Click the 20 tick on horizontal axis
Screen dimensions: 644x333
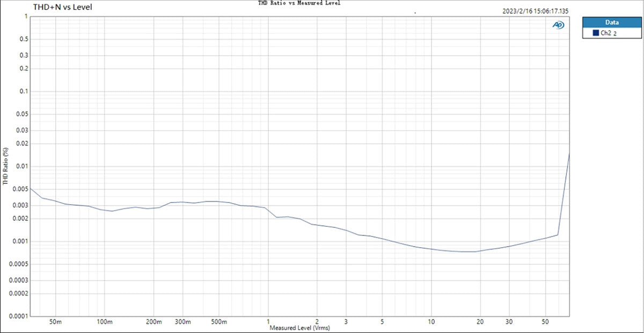coord(480,322)
